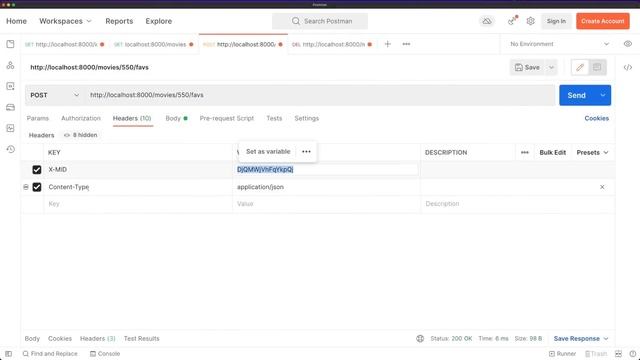Click the drag handle of the Content-Type row
This screenshot has width=640, height=360.
point(26,187)
